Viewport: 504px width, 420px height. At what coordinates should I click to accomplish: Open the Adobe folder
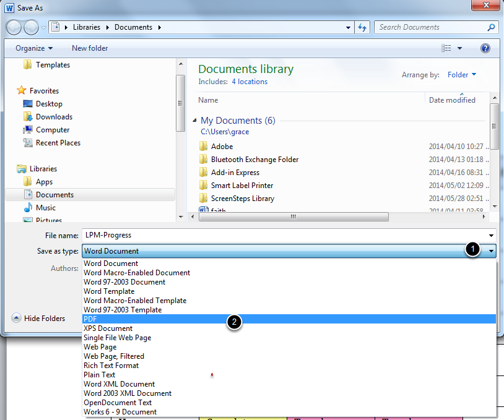click(x=221, y=146)
